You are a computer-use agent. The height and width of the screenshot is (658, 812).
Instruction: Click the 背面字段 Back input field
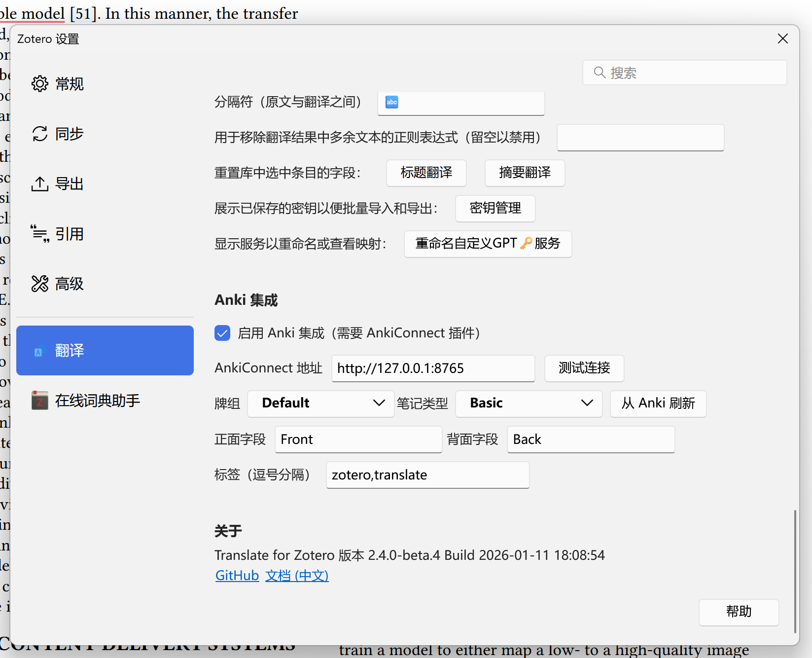point(591,439)
